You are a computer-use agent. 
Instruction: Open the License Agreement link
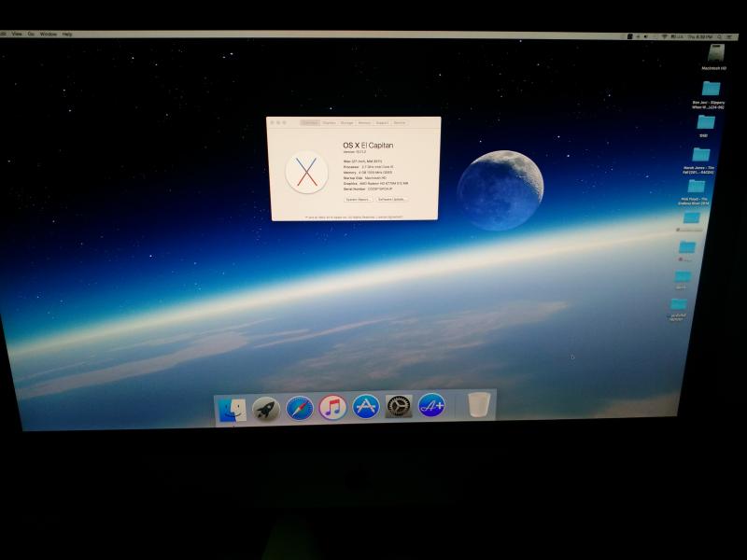(390, 217)
